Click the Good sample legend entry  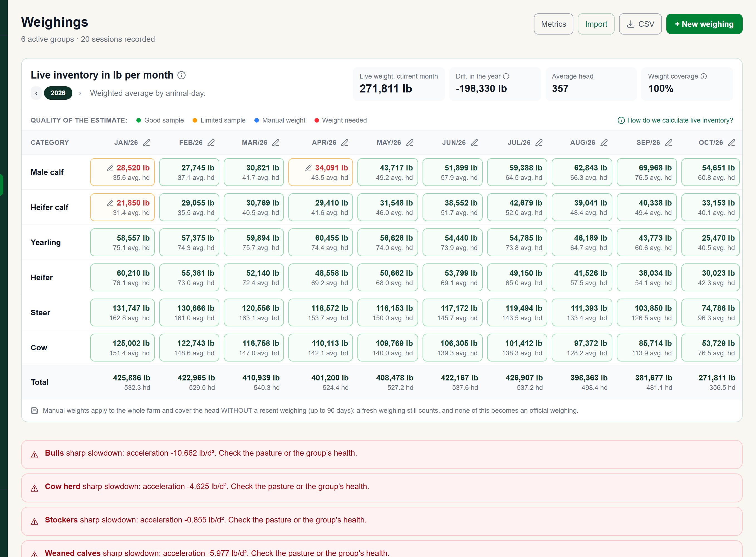[160, 120]
